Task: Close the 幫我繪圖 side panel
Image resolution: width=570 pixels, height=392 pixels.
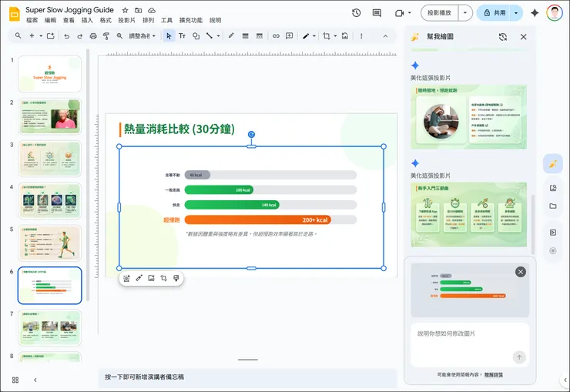Action: pos(524,37)
